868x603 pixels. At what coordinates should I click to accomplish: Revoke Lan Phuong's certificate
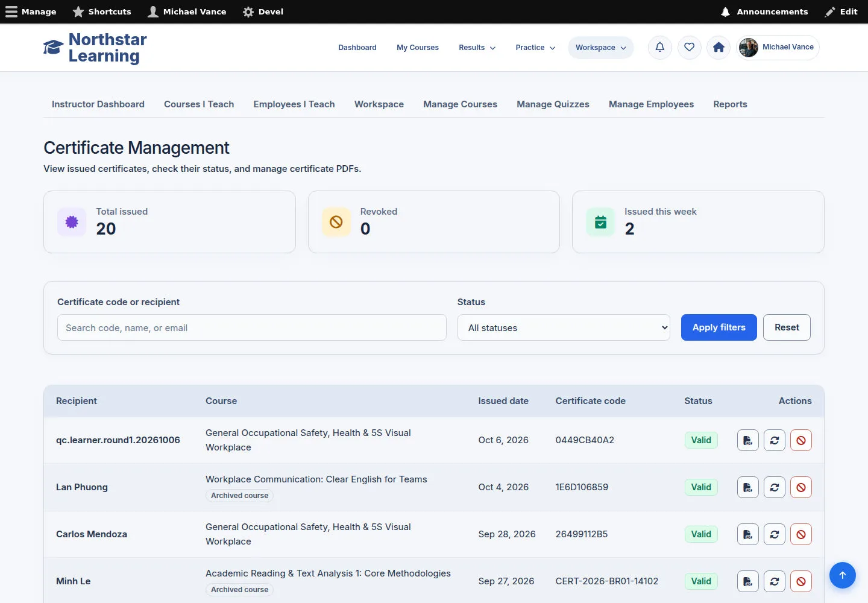click(x=801, y=487)
